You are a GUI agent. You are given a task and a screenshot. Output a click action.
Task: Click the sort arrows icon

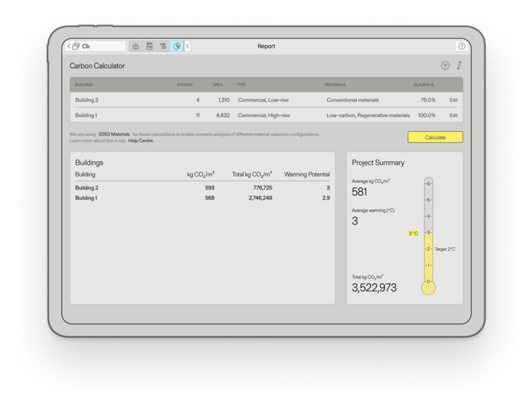coord(459,65)
